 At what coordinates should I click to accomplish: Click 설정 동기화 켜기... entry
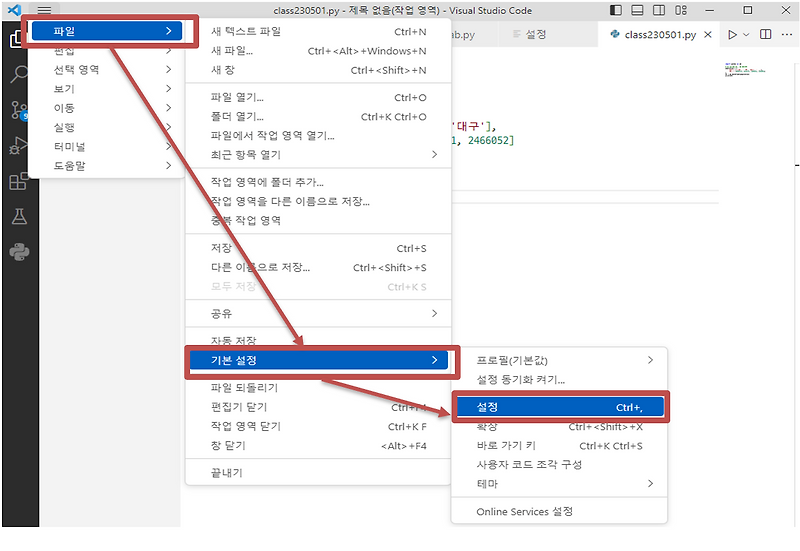(x=560, y=380)
